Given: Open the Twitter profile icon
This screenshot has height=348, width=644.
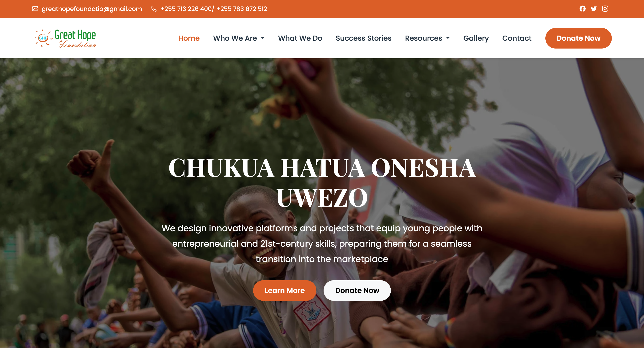Looking at the screenshot, I should click(x=594, y=9).
